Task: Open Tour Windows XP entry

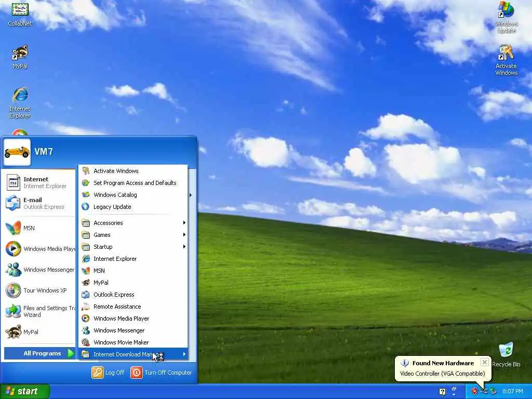Action: pyautogui.click(x=39, y=290)
